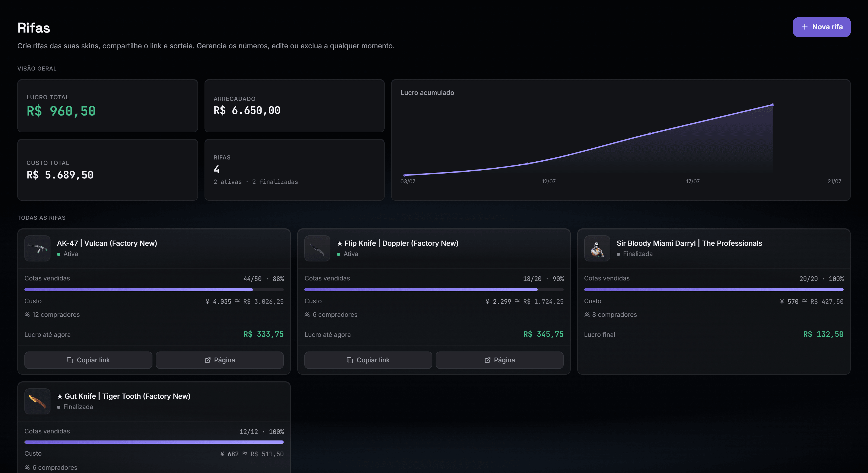This screenshot has width=868, height=473.
Task: Click the copy icon on AK-47 Vulcan card
Action: pyautogui.click(x=70, y=360)
